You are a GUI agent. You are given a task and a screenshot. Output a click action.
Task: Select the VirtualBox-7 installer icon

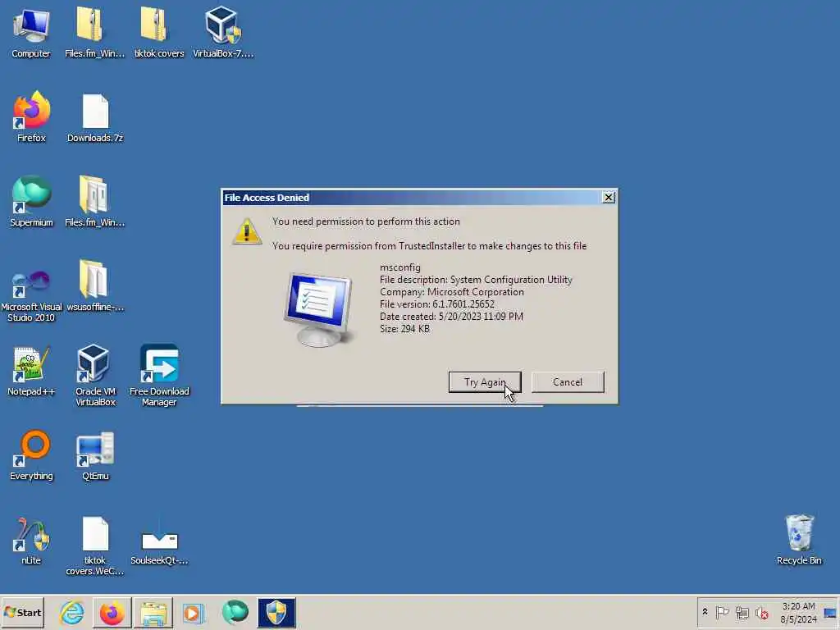223,31
